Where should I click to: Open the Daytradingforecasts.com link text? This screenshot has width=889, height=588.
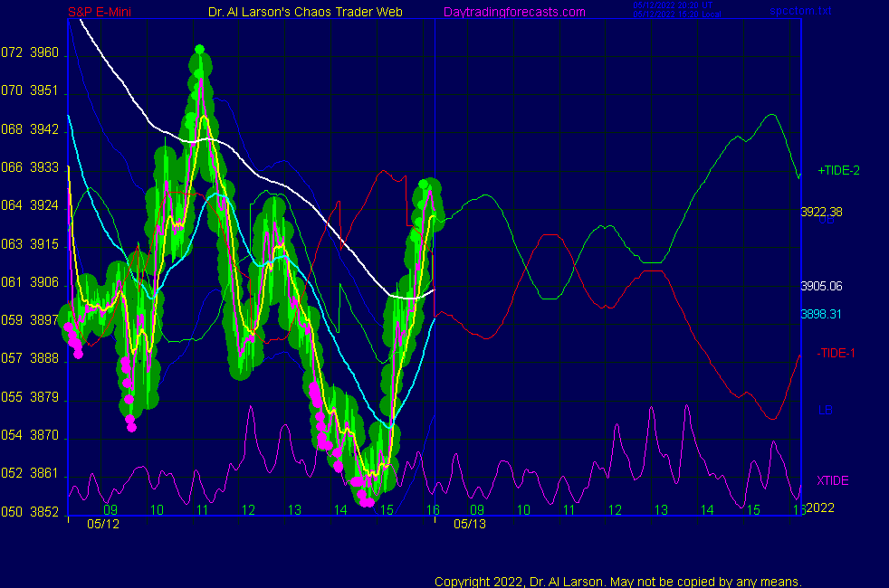[x=514, y=12]
